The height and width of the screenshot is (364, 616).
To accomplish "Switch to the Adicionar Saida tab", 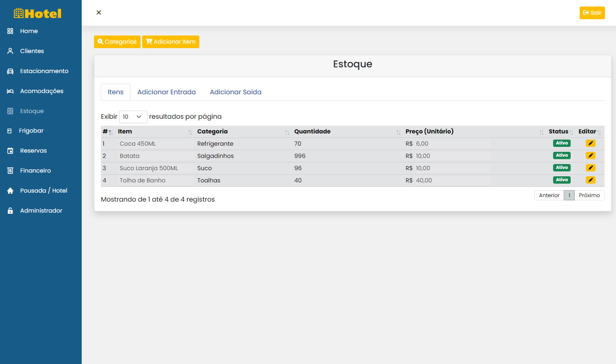I will tap(235, 92).
